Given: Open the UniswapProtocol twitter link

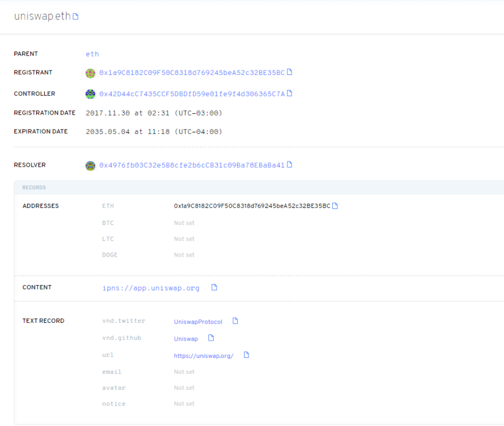Looking at the screenshot, I should coord(198,322).
